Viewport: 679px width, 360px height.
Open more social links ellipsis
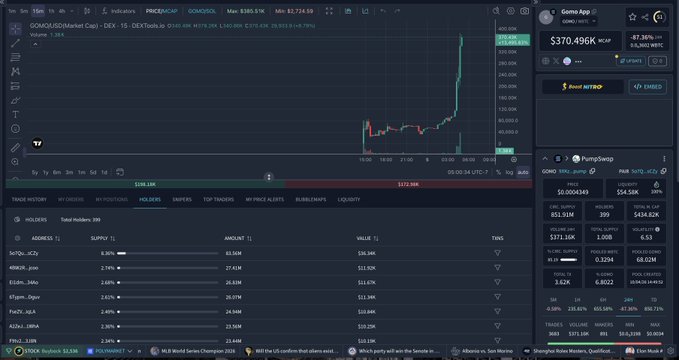click(x=578, y=62)
